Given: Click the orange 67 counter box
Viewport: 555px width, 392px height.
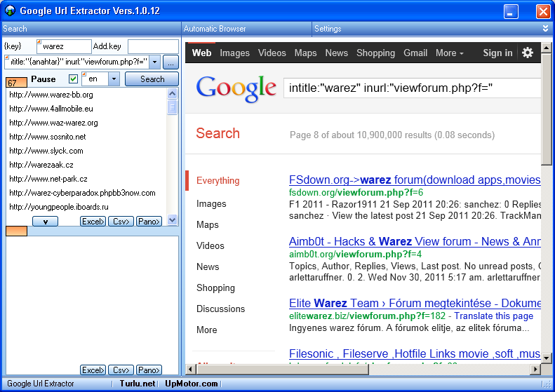Looking at the screenshot, I should tap(16, 82).
